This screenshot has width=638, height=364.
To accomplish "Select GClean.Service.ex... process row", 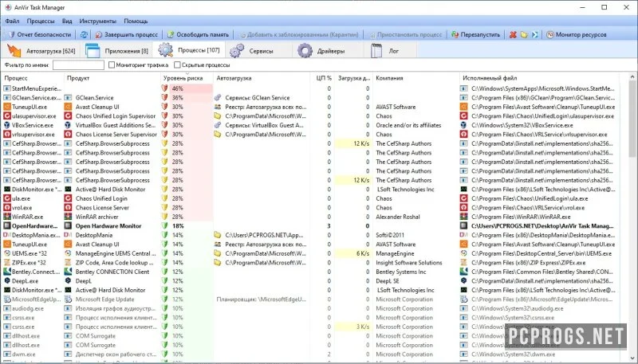I will [310, 98].
